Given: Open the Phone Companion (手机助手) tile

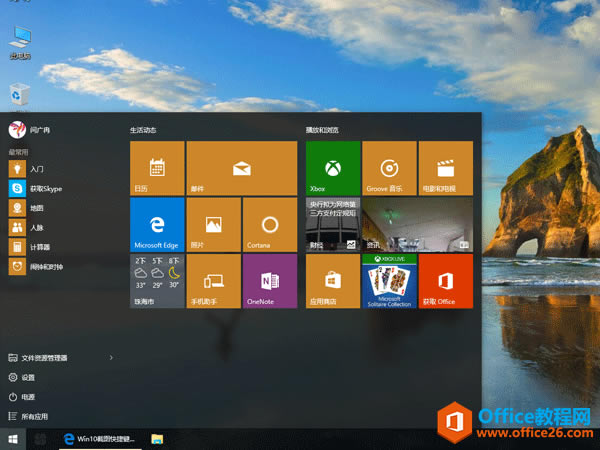Looking at the screenshot, I should pos(214,281).
